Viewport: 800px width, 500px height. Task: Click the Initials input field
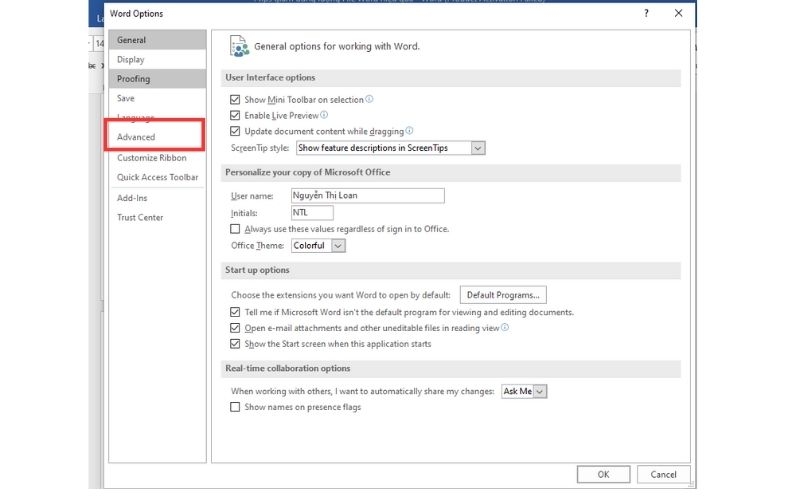pos(312,212)
